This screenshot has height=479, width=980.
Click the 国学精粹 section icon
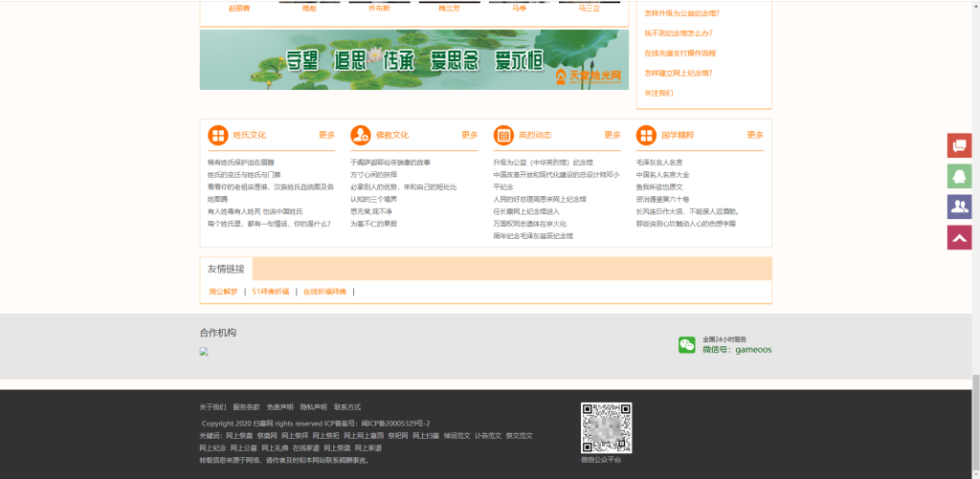pos(646,135)
